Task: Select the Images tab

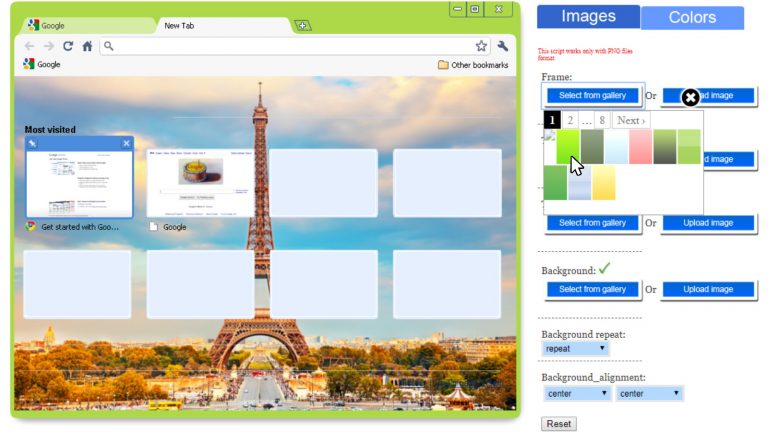Action: (588, 16)
